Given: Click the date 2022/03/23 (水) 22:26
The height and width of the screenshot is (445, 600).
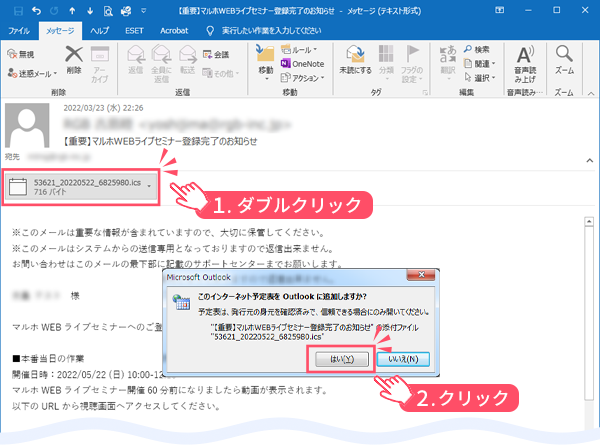Looking at the screenshot, I should click(x=103, y=108).
